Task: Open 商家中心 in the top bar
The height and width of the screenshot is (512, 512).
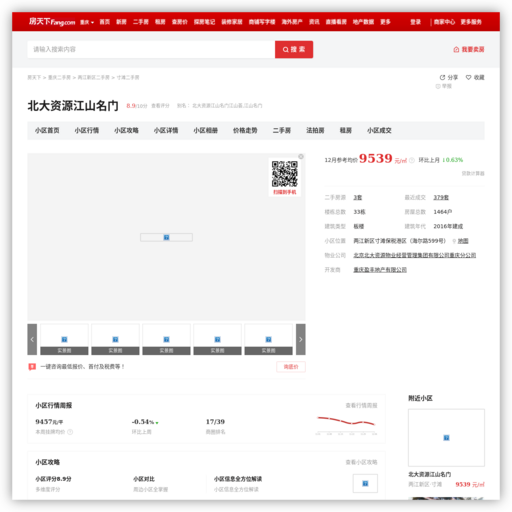Action: pyautogui.click(x=444, y=22)
